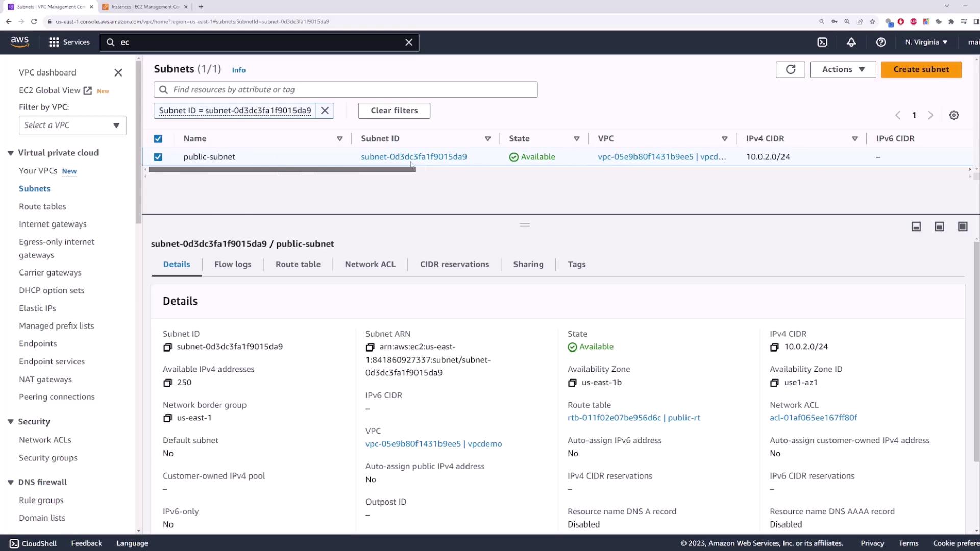Screen dimensions: 980x551
Task: Remove the Subnet ID filter token
Action: tap(325, 111)
